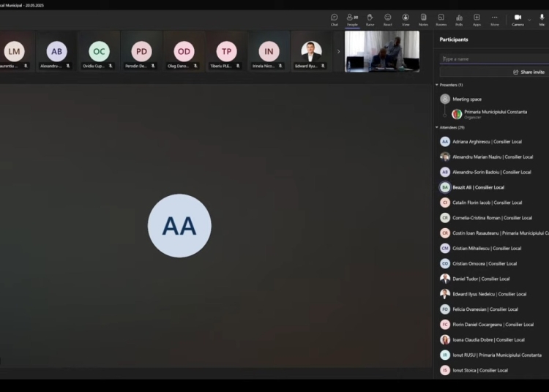The width and height of the screenshot is (549, 392).
Task: Select the OC Ovidiu participant tile
Action: point(99,51)
